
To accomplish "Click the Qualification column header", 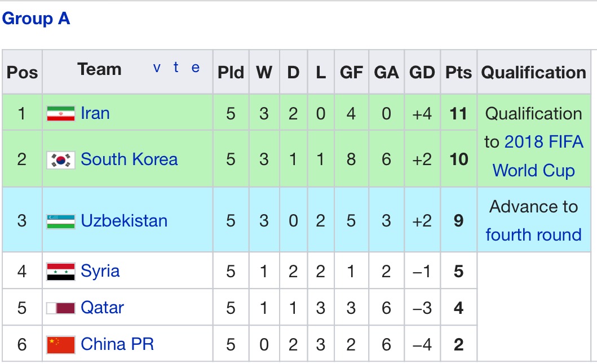I will click(x=533, y=72).
